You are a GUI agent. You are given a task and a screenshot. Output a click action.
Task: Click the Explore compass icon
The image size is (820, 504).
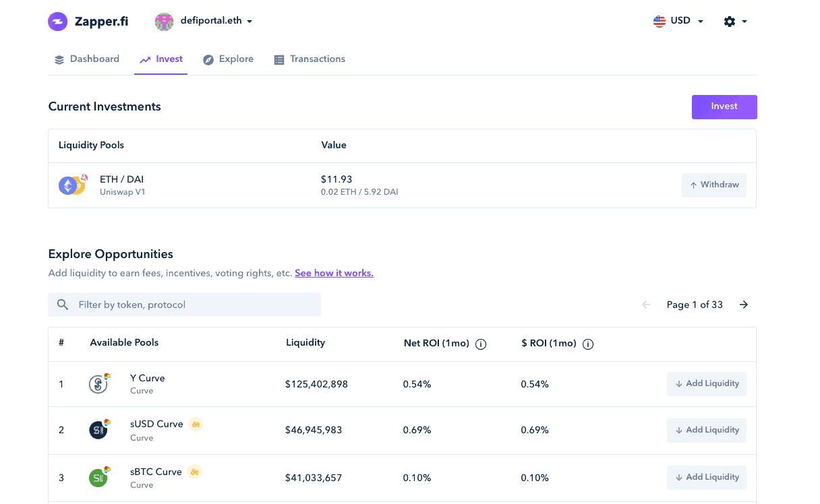click(x=208, y=60)
